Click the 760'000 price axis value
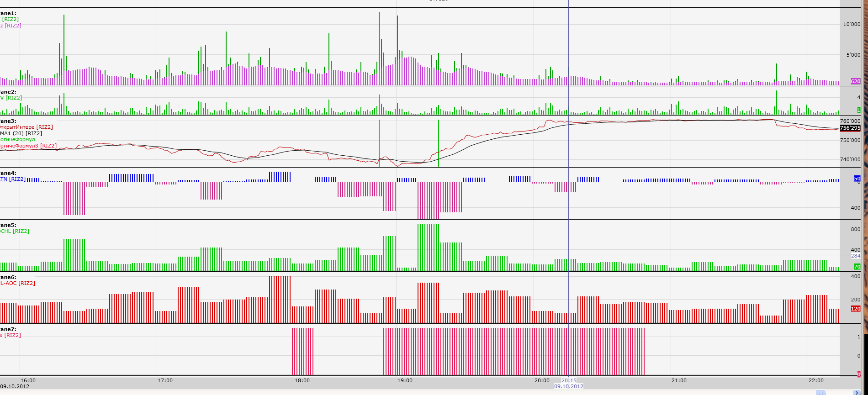Screen dimensions: 868x395 click(850, 121)
